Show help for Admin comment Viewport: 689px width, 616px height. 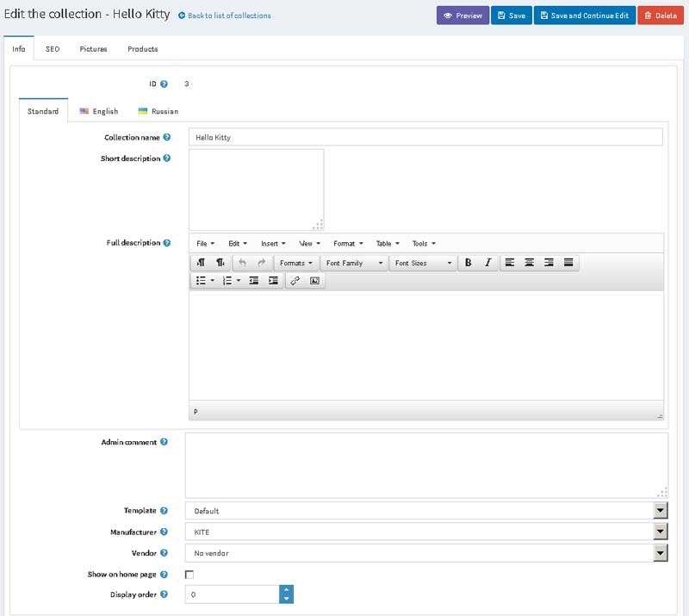[164, 442]
